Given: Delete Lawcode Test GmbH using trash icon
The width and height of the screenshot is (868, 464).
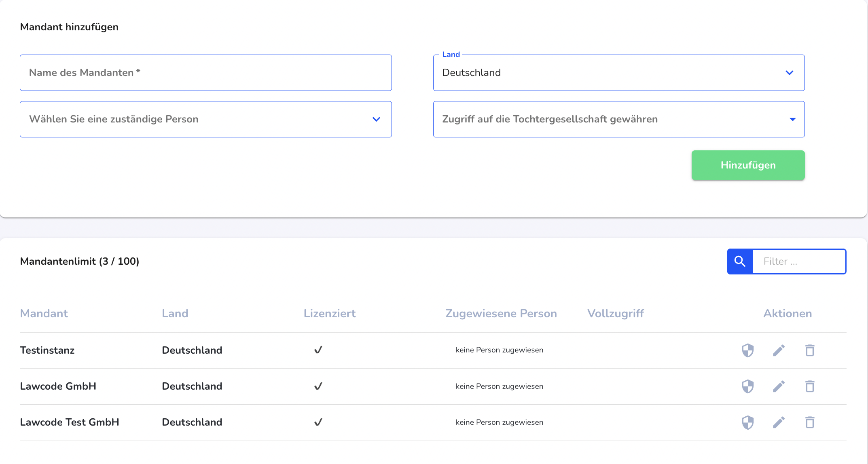Looking at the screenshot, I should 810,422.
